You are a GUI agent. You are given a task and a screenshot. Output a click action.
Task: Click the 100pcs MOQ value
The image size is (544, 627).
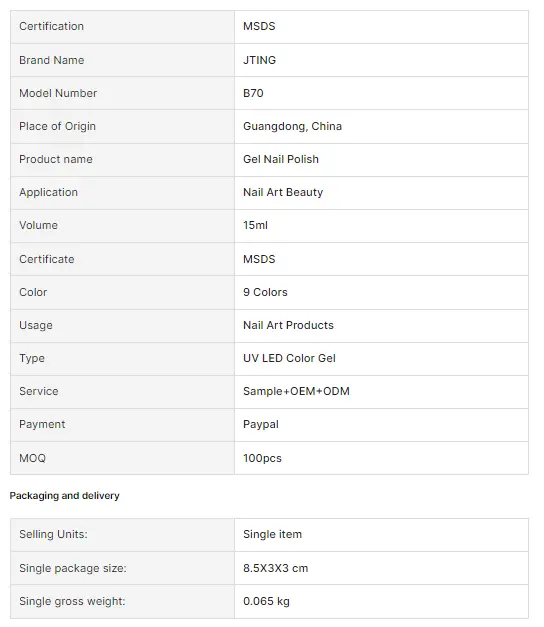[x=262, y=458]
